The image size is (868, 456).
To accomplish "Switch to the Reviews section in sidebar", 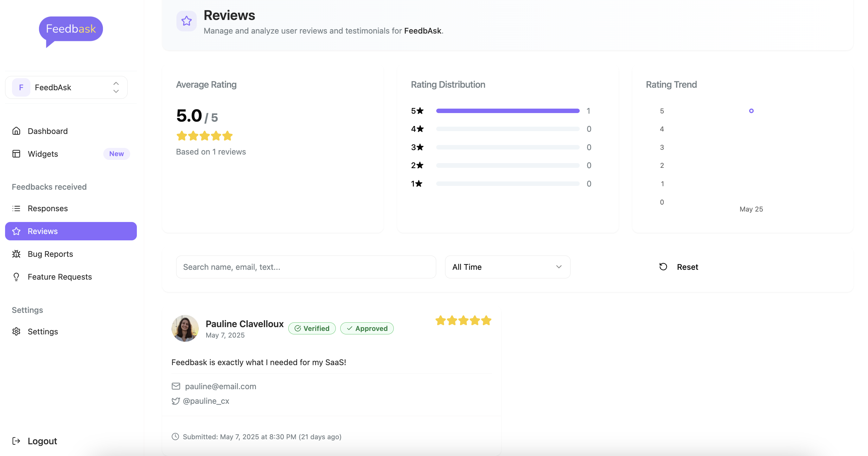I will 42,231.
